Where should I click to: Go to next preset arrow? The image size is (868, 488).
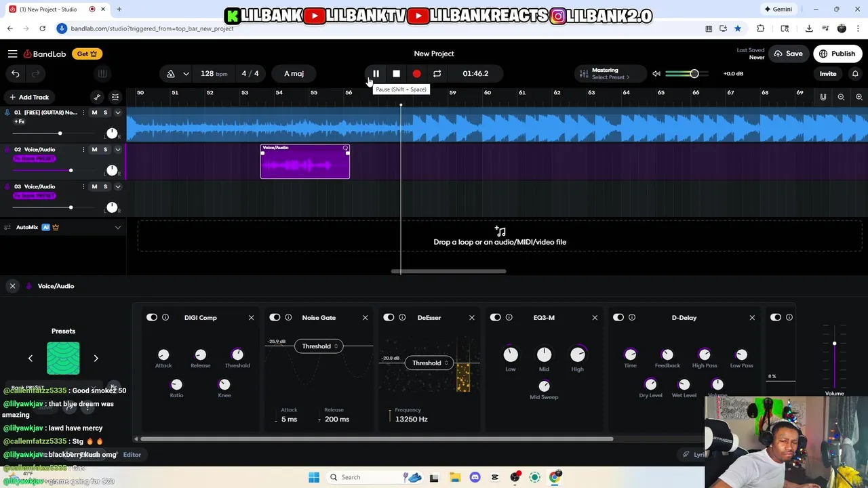(96, 358)
